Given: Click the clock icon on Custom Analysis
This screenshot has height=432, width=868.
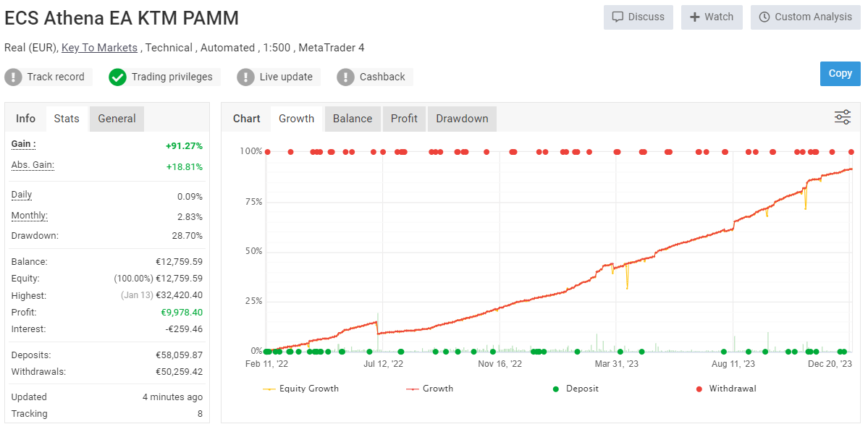Looking at the screenshot, I should [765, 17].
